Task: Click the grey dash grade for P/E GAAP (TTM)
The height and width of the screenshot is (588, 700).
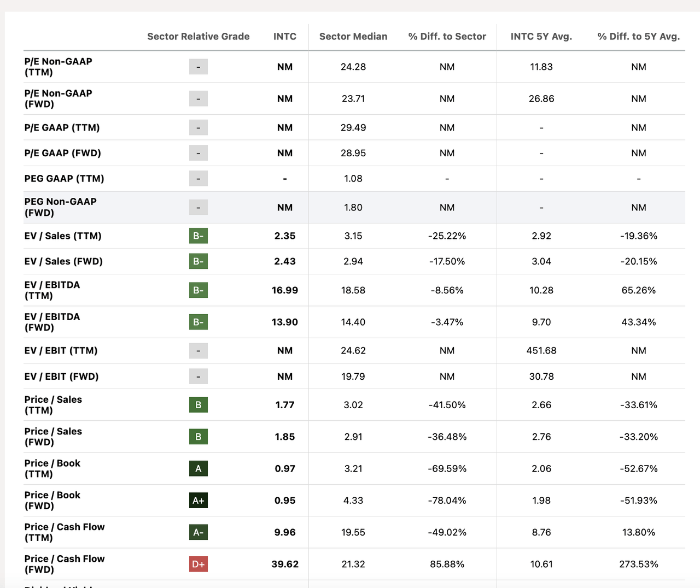Action: pos(198,127)
